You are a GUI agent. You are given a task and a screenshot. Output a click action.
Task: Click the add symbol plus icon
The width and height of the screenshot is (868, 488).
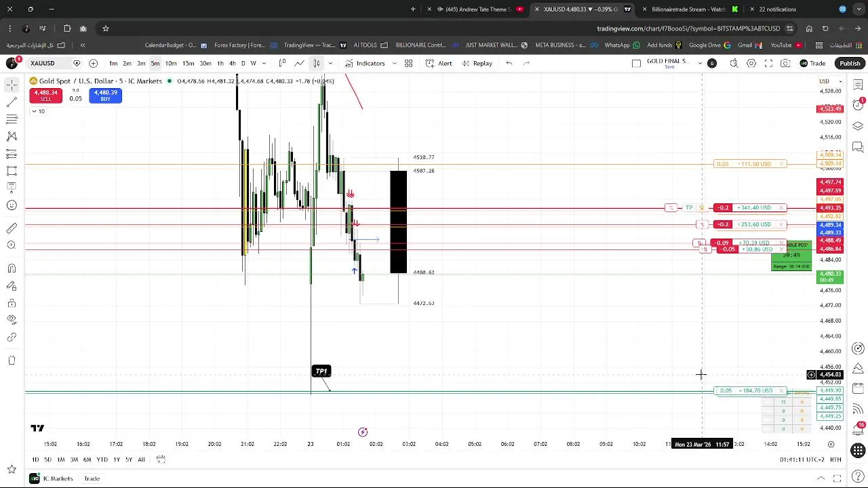[x=93, y=63]
